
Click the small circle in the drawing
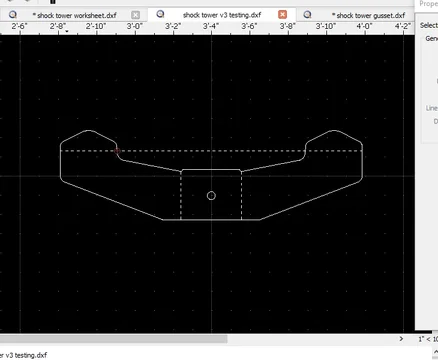211,196
